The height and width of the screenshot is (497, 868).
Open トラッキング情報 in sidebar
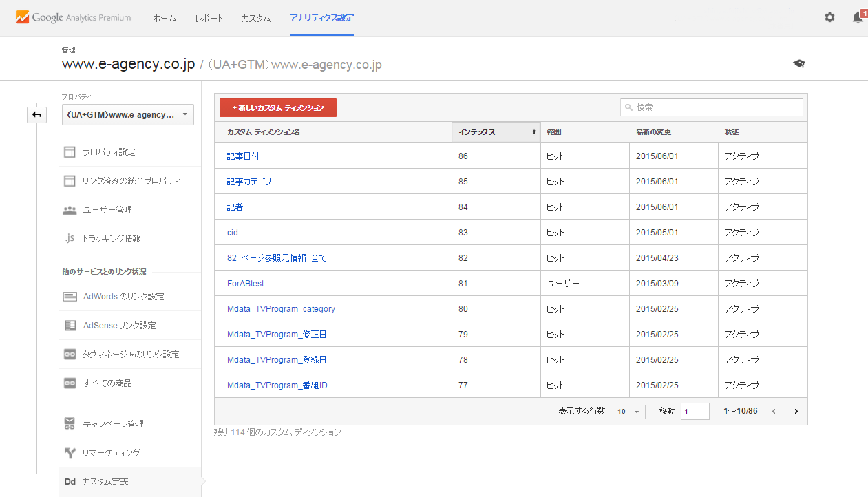112,239
